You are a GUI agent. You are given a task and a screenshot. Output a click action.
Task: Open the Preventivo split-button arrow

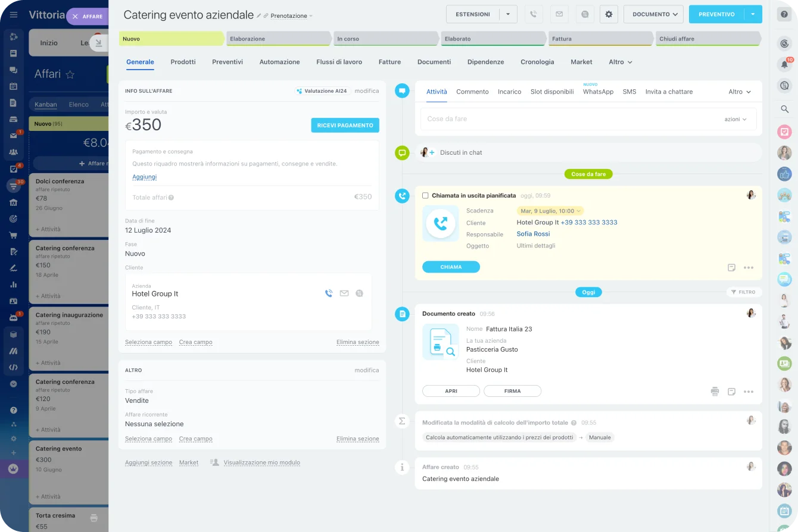753,14
